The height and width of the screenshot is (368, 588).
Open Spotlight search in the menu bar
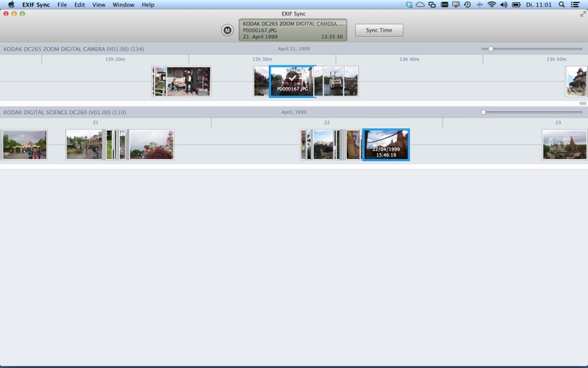pos(562,4)
